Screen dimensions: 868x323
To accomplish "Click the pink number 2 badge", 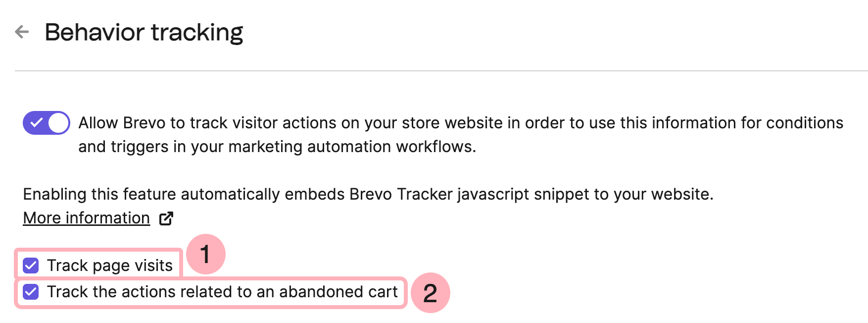I will 430,293.
